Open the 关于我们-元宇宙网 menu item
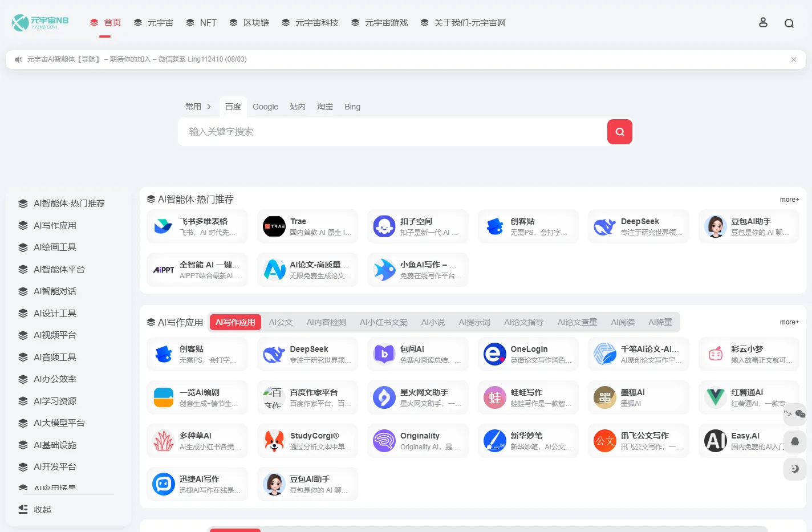This screenshot has height=532, width=812. (x=463, y=23)
